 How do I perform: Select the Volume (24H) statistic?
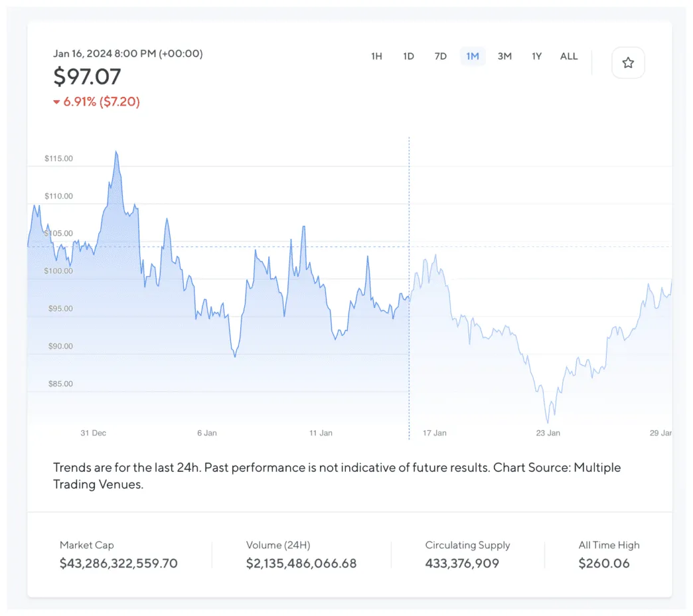[x=301, y=563]
